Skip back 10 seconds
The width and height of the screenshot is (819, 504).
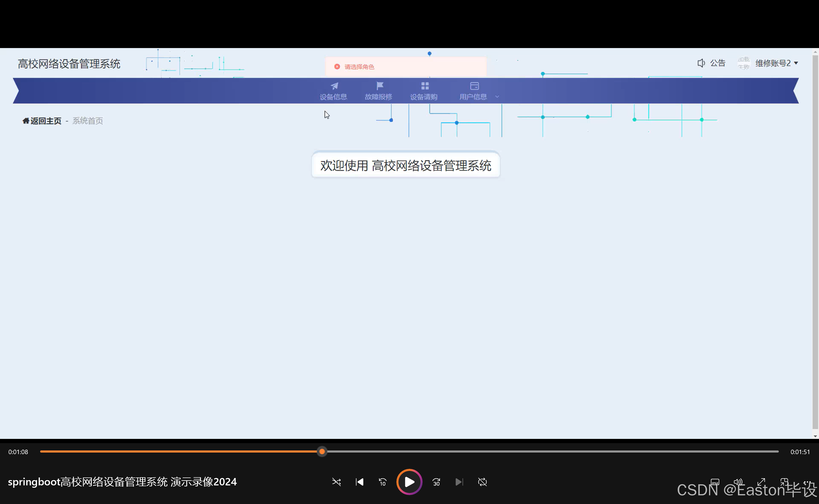[x=383, y=482]
